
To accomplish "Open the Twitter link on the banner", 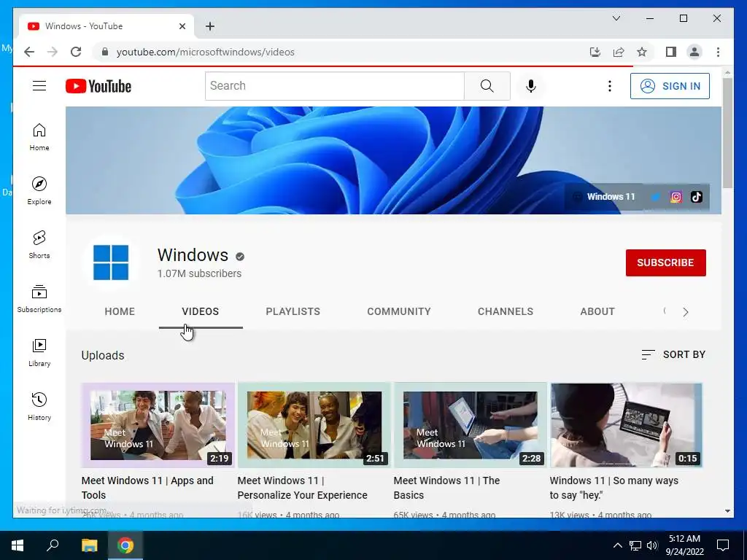I will (x=656, y=197).
